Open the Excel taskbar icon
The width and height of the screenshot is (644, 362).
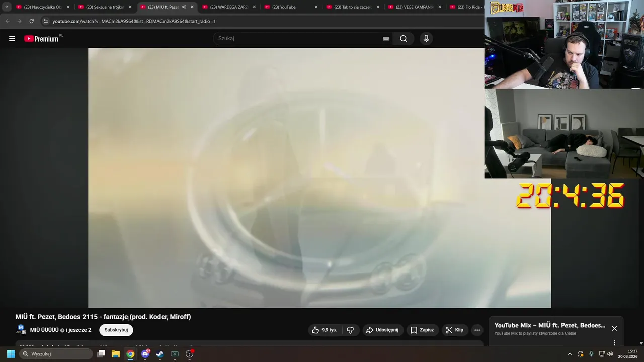[x=175, y=354]
